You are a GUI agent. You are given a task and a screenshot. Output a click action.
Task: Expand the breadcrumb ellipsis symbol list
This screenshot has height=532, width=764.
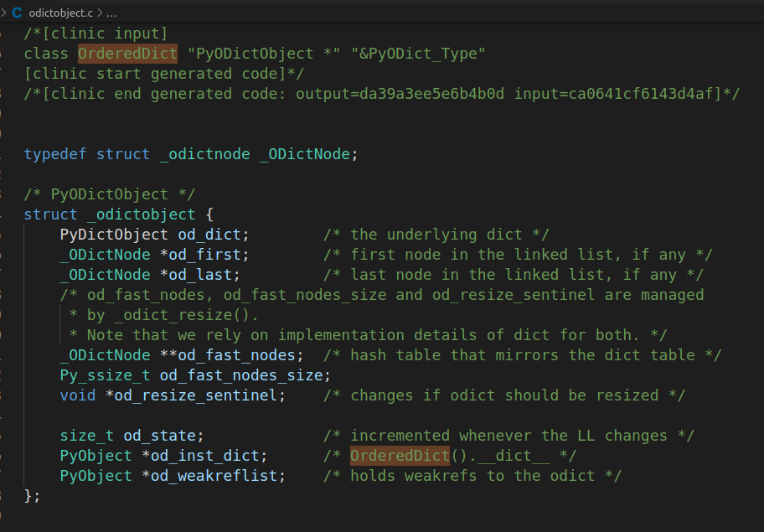click(x=111, y=13)
